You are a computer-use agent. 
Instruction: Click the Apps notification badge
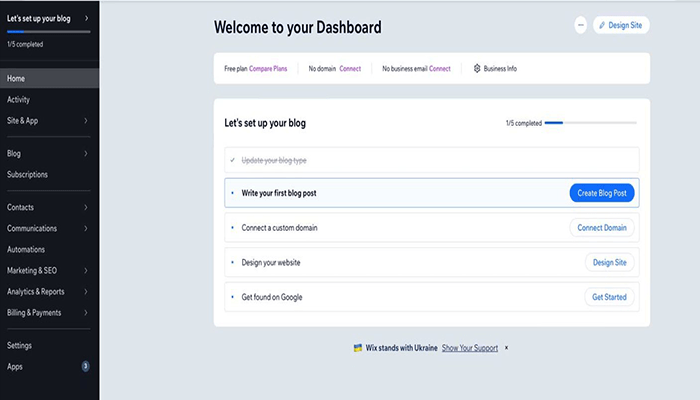(85, 367)
